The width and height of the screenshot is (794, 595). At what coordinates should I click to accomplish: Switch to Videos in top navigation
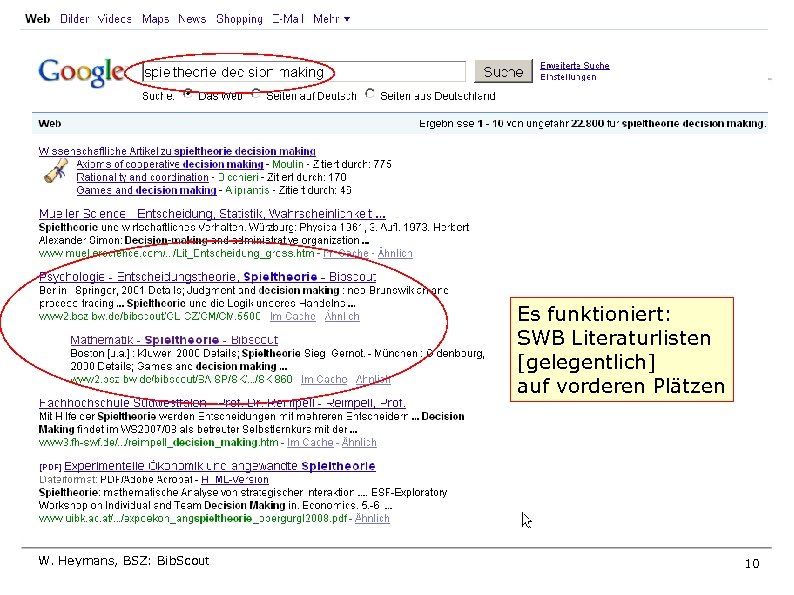115,19
